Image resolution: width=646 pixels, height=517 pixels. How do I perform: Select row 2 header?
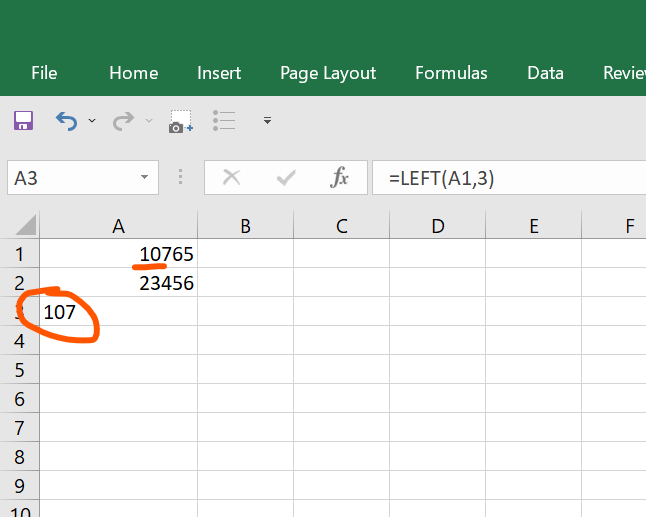pyautogui.click(x=19, y=283)
